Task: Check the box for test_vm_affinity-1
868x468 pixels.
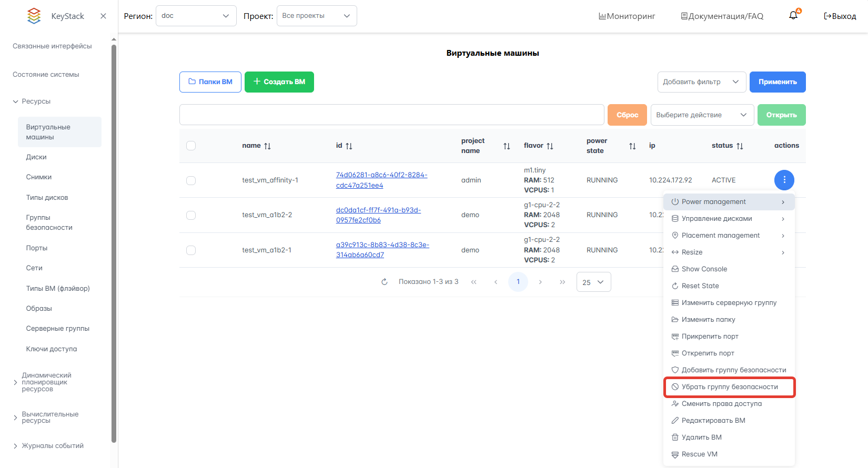Action: click(191, 180)
